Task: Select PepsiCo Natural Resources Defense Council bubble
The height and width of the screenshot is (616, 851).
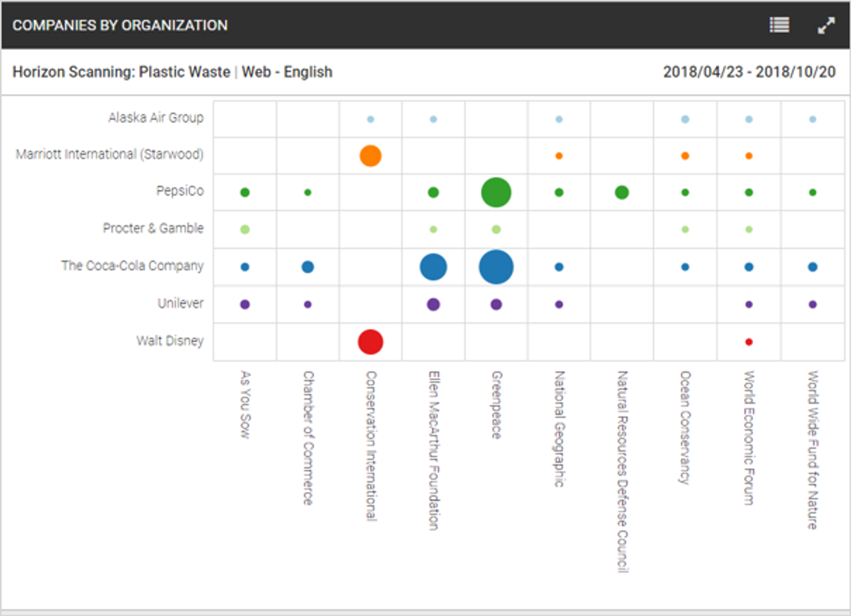Action: coord(622,192)
